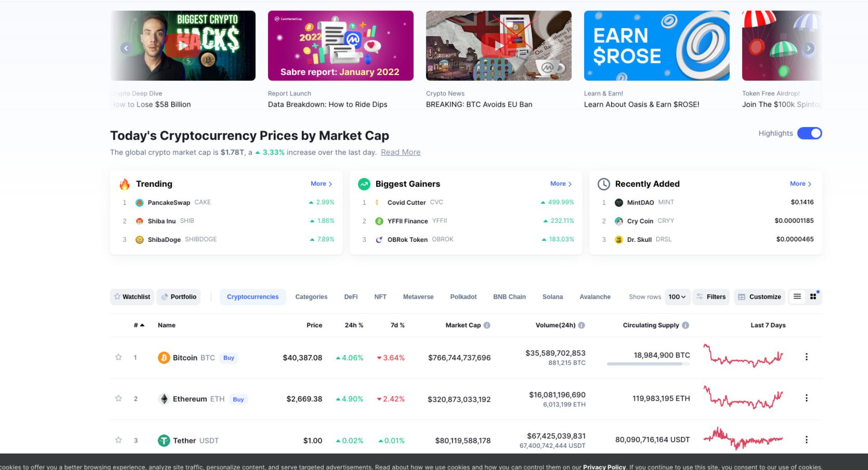This screenshot has height=470, width=868.
Task: Click the Bitcoin coin logo icon
Action: click(164, 357)
